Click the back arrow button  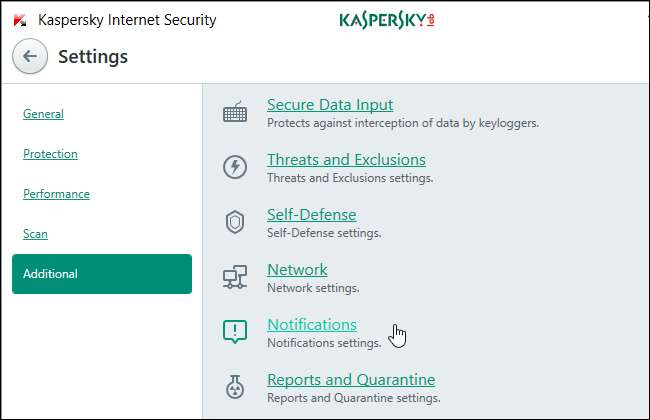pos(30,56)
